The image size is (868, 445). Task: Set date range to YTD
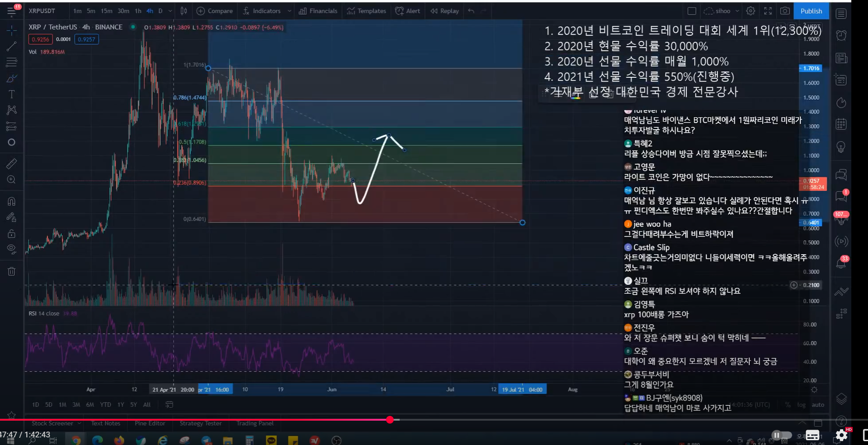pyautogui.click(x=105, y=404)
